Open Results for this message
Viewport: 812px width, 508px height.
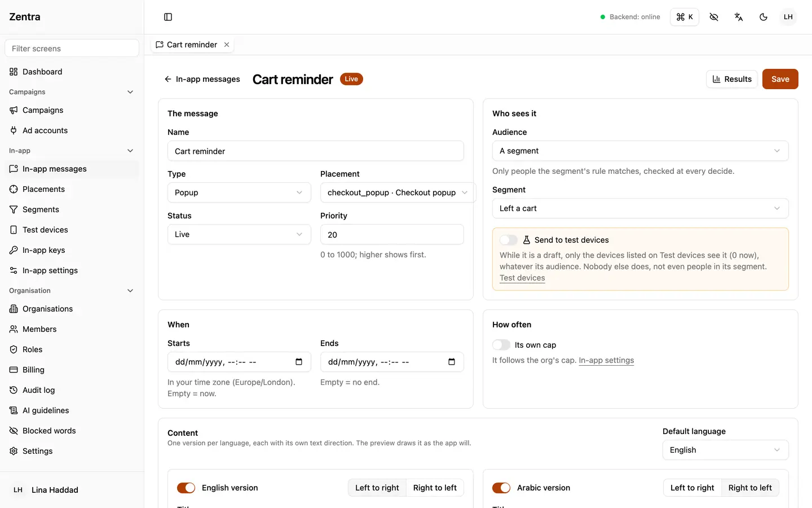pos(732,79)
